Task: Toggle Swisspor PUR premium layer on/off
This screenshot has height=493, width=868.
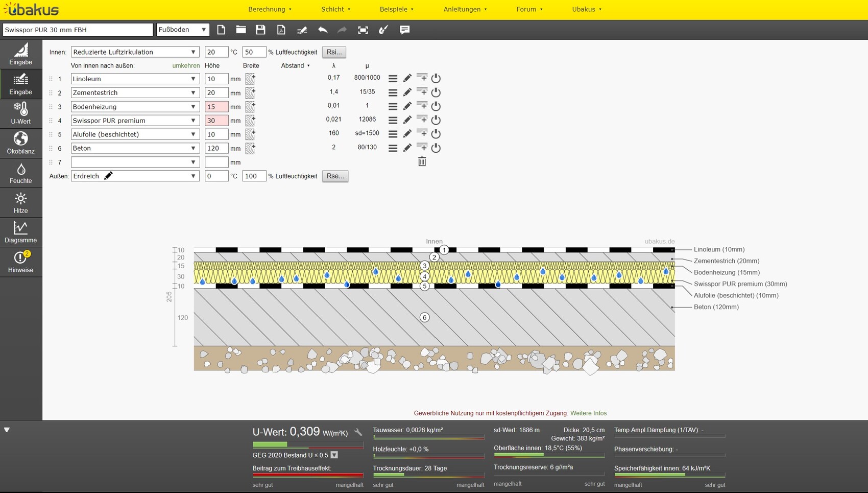Action: click(x=436, y=120)
